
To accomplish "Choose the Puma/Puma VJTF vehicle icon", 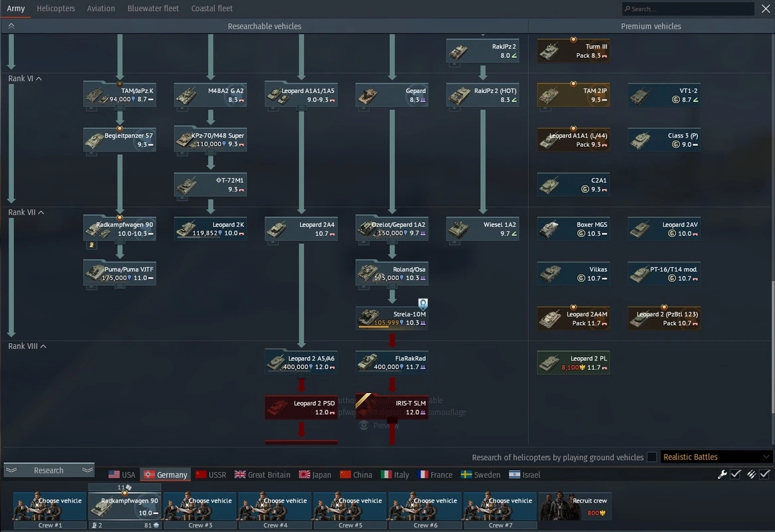I will [x=120, y=273].
